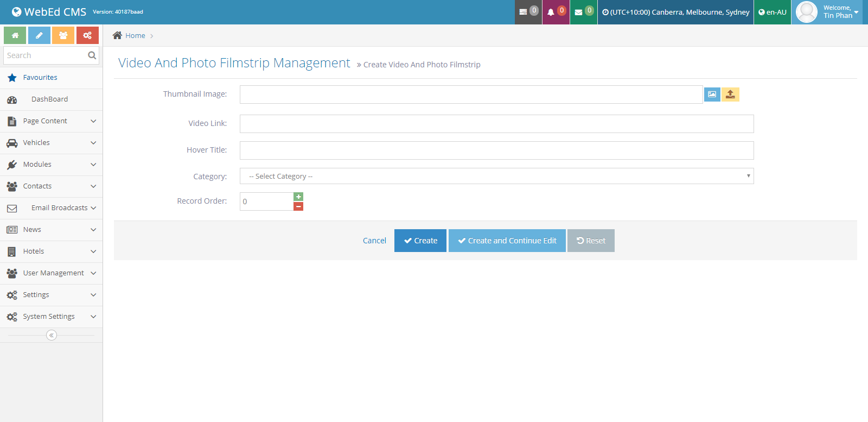Open Favourites in the sidebar
The image size is (868, 422).
point(40,78)
